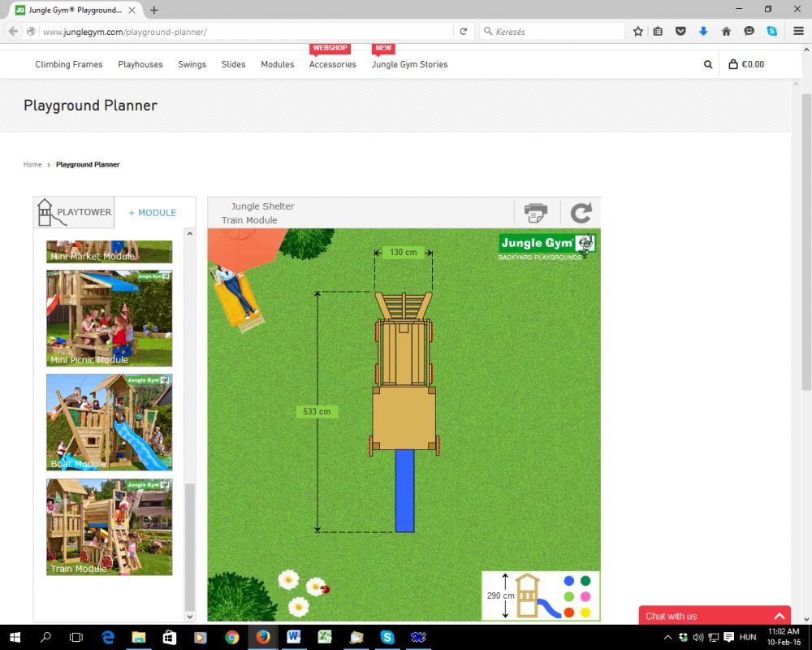Bookmark this page with the star icon
This screenshot has height=650, width=812.
pyautogui.click(x=638, y=32)
